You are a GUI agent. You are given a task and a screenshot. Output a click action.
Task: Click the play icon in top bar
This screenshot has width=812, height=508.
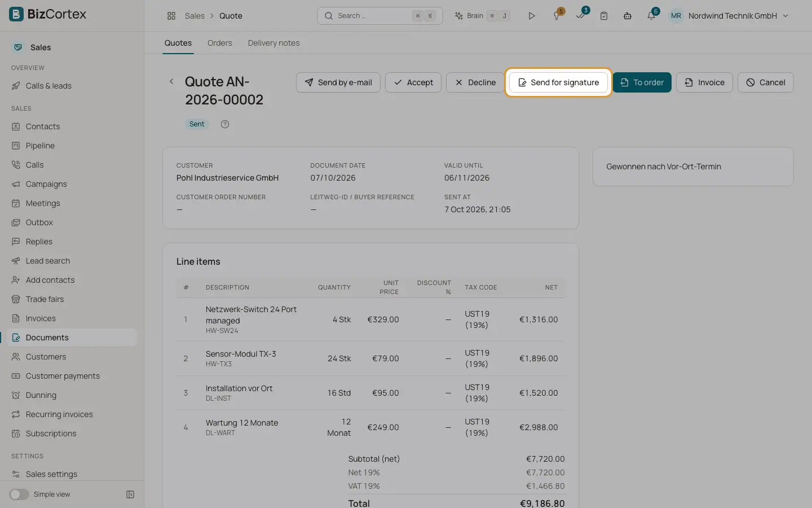531,16
